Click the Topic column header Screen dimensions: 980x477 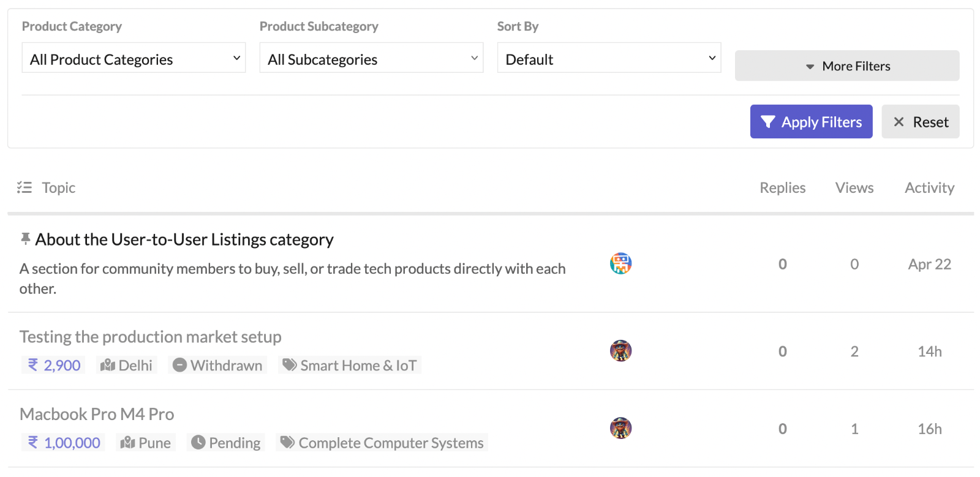click(x=59, y=187)
